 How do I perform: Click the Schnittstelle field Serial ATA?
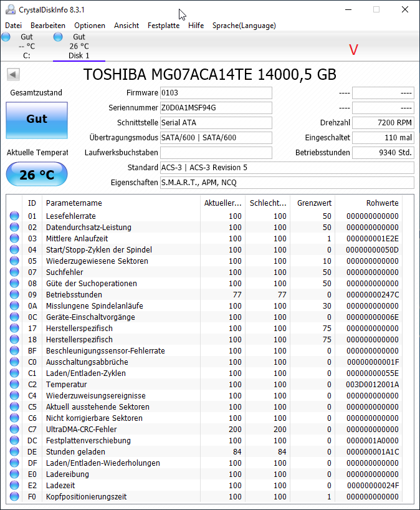(216, 123)
